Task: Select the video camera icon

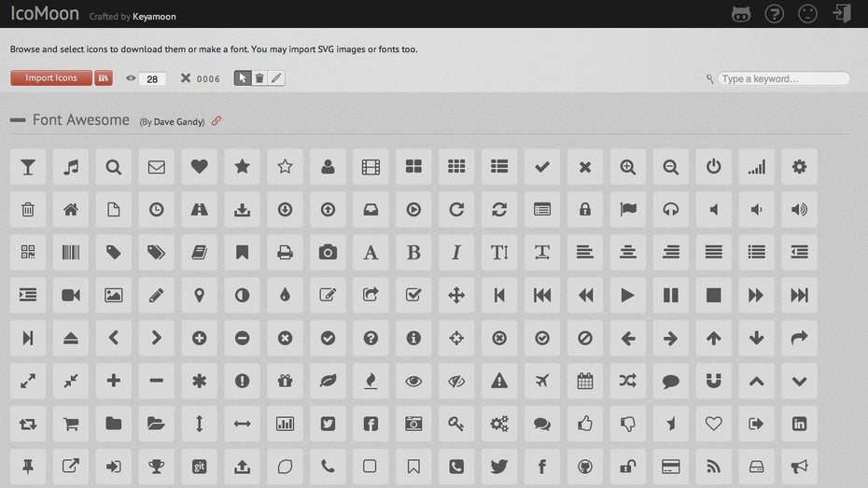Action: pos(71,295)
